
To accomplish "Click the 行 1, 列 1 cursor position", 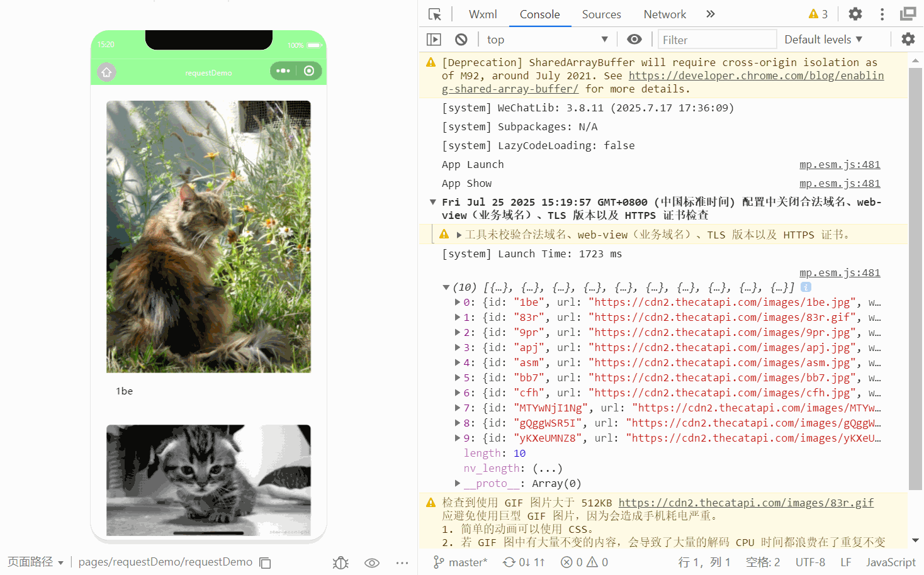I will click(704, 562).
